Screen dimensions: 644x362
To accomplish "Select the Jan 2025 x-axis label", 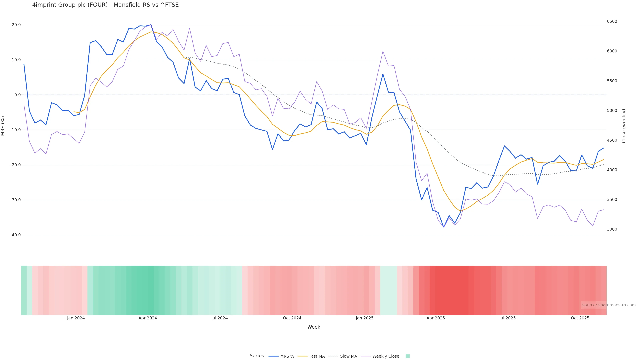I will click(x=364, y=318).
